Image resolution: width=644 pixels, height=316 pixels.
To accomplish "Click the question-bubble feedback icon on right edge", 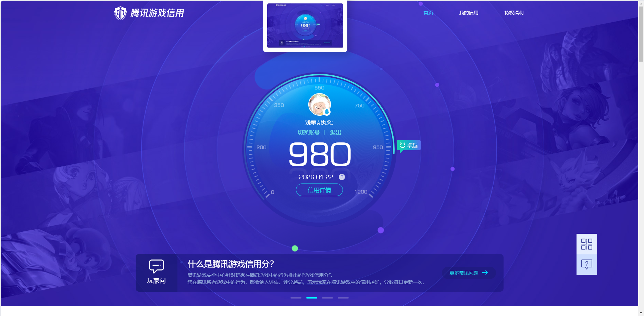I will pos(587,264).
